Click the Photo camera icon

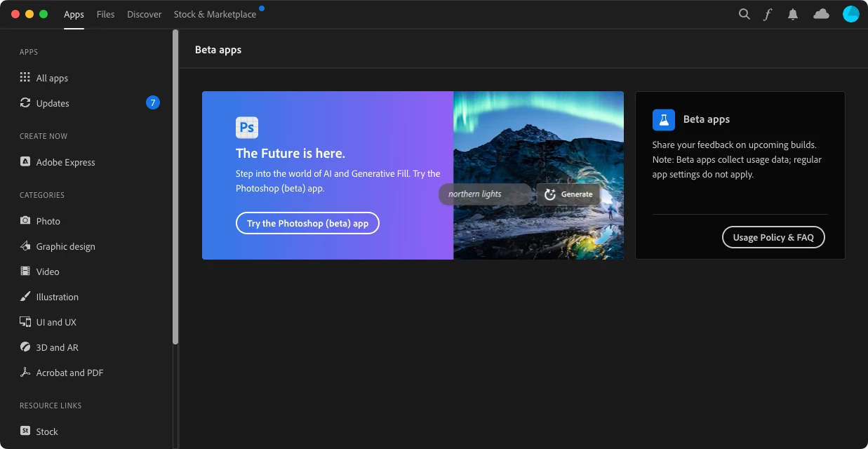(x=25, y=220)
